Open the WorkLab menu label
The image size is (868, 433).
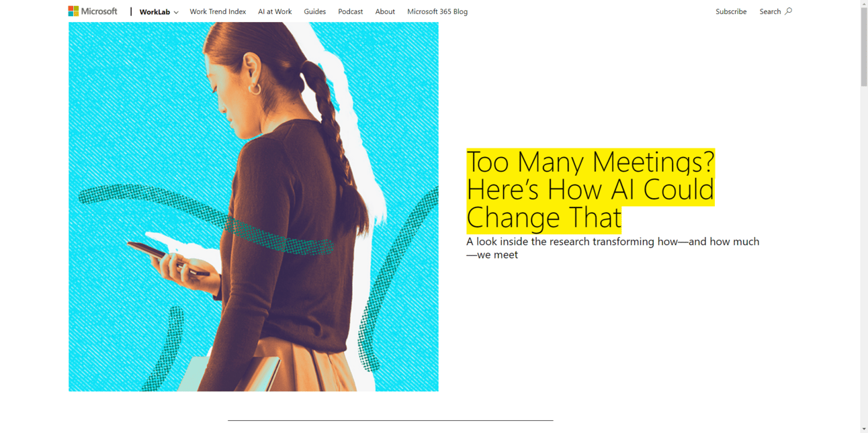click(155, 12)
